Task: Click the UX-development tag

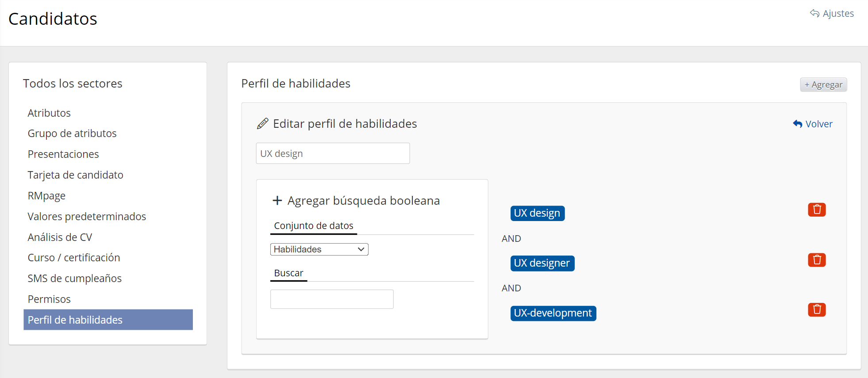Action: [553, 313]
